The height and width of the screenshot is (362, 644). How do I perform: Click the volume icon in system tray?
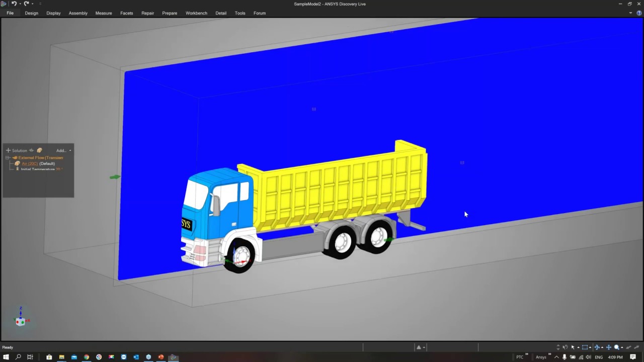tap(588, 357)
